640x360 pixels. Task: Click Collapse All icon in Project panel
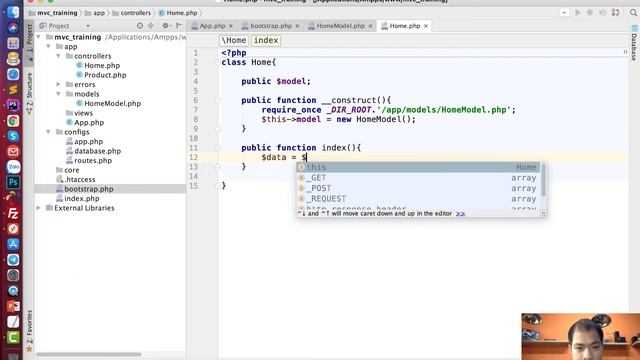pos(151,26)
